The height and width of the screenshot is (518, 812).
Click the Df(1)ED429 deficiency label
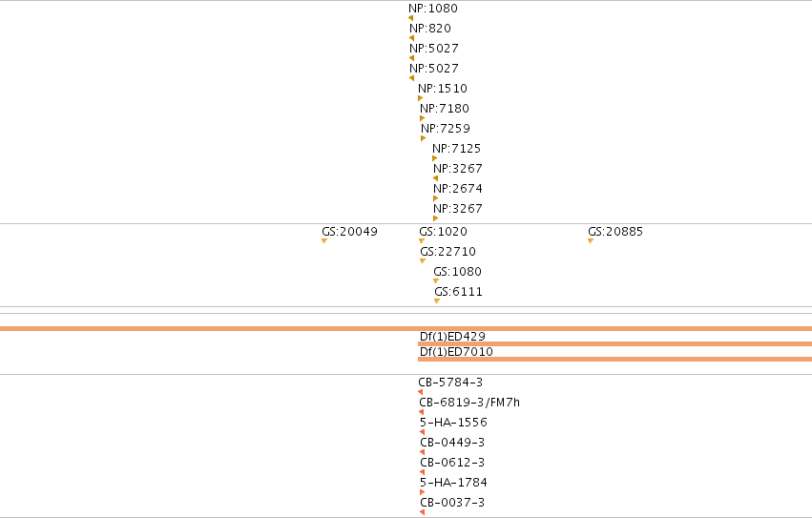[452, 337]
